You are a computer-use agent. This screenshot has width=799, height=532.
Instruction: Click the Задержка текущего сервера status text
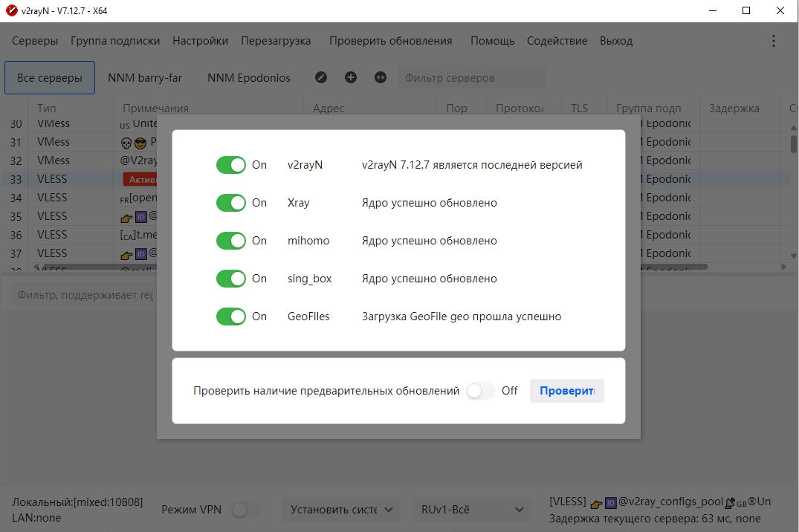(655, 519)
